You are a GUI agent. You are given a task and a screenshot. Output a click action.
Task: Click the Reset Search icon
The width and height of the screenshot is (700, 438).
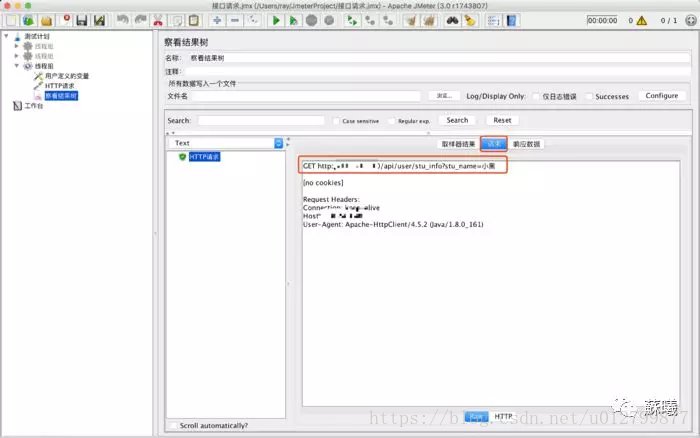tap(470, 21)
